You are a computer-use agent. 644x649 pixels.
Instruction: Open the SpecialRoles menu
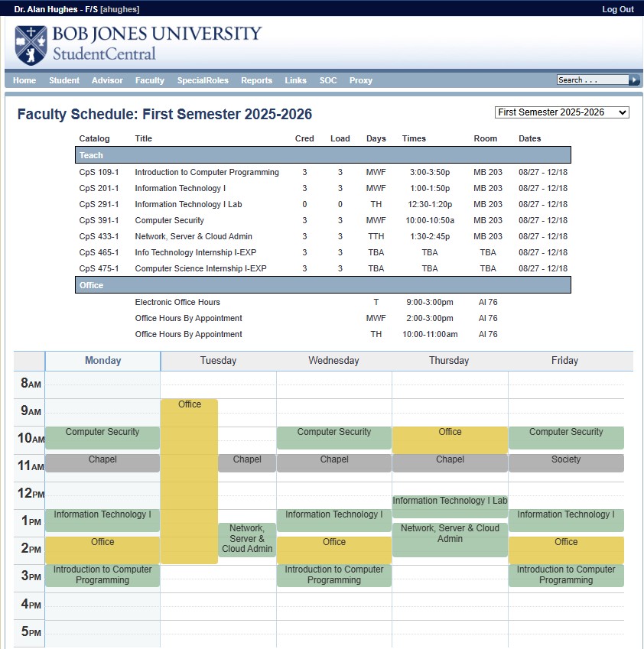point(203,80)
